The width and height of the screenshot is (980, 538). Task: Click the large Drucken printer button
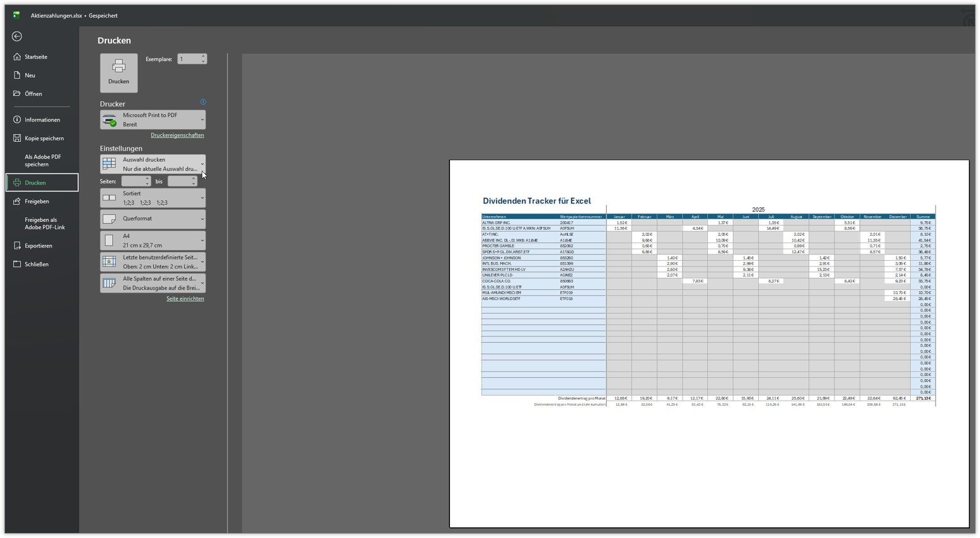coord(118,72)
